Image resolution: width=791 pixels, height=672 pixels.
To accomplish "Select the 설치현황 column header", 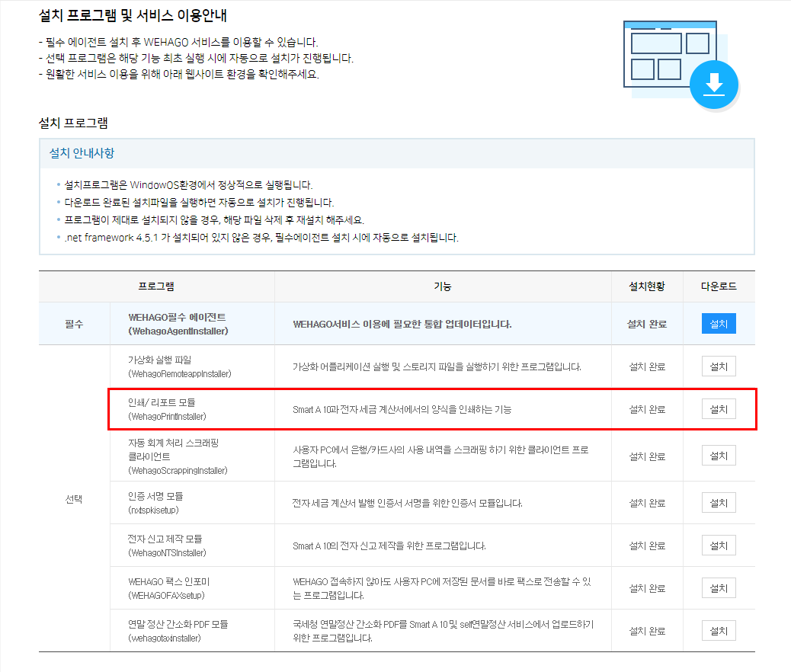I will tap(646, 286).
